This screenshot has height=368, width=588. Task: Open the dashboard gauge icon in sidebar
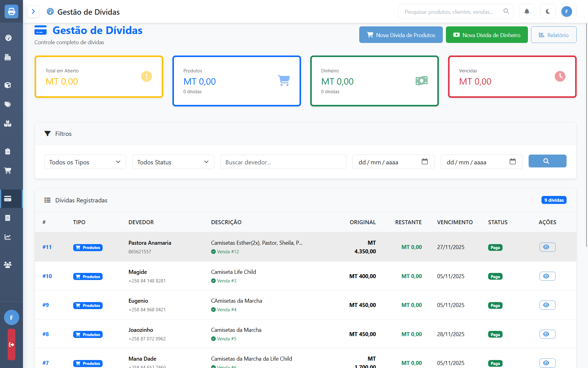(8, 38)
